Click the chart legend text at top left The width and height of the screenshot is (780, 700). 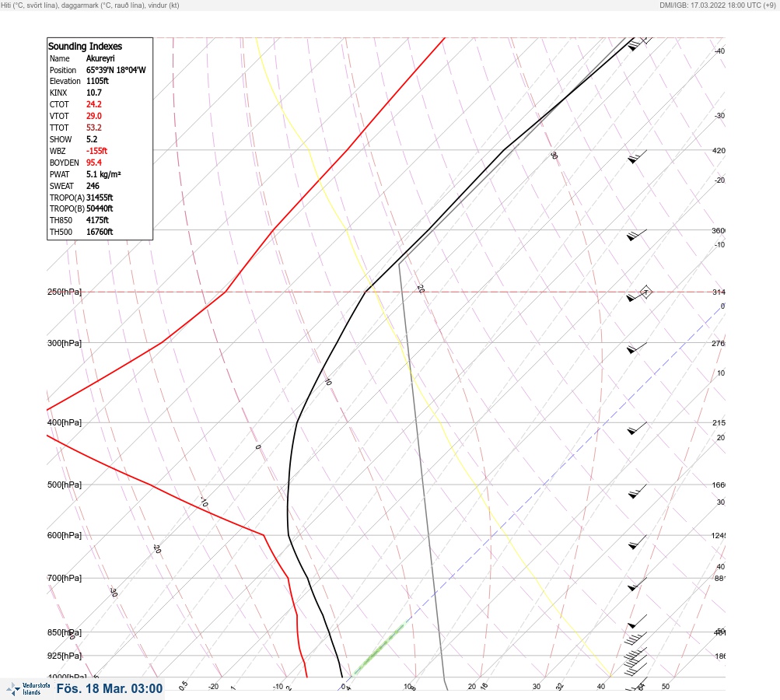[x=90, y=5]
